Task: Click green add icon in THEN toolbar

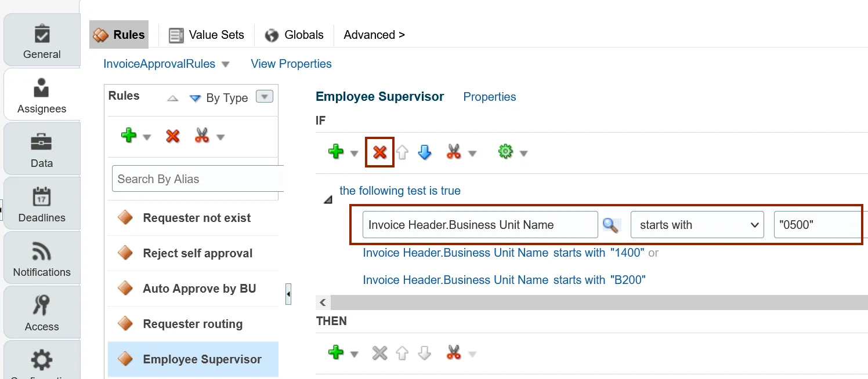Action: 336,352
